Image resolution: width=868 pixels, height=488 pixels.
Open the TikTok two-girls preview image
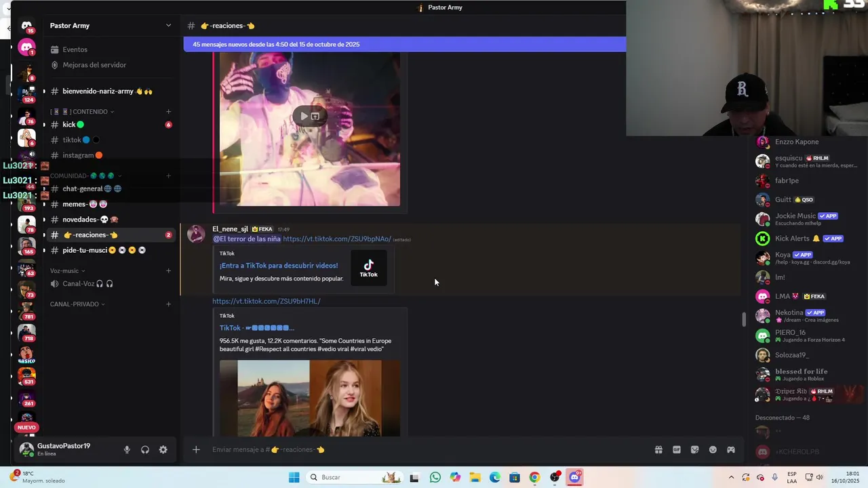pyautogui.click(x=310, y=398)
